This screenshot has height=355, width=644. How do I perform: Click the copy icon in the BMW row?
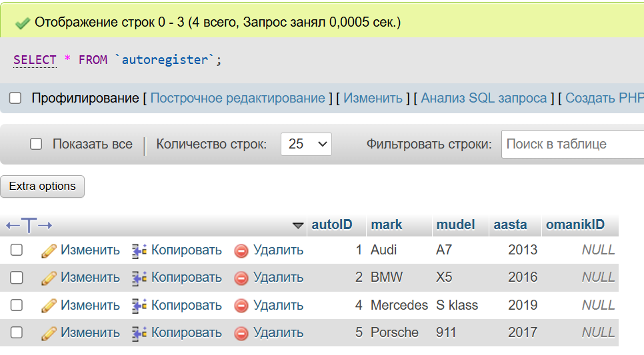pyautogui.click(x=139, y=278)
